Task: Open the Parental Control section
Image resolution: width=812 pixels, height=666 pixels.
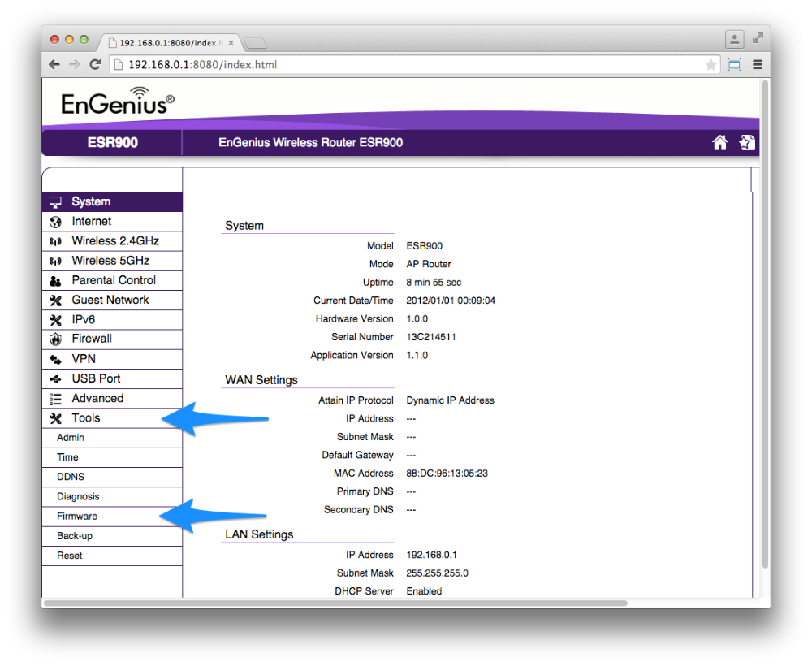Action: pyautogui.click(x=112, y=281)
